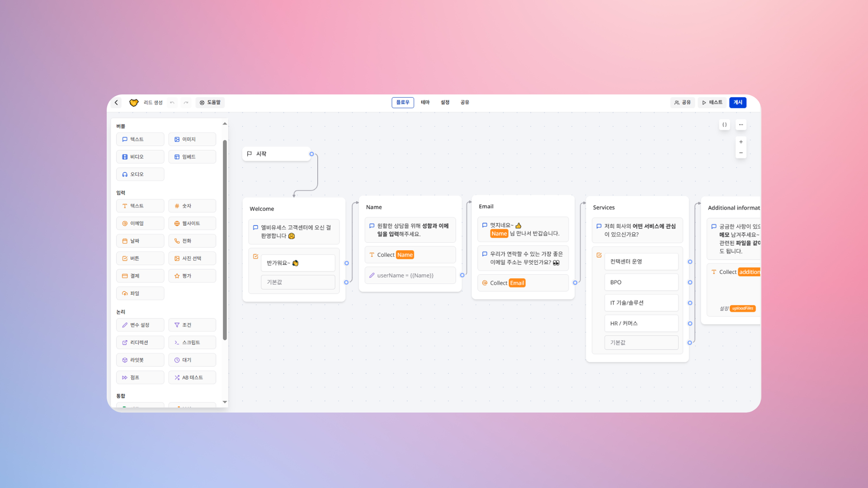
Task: Open the three-dots more options menu
Action: click(x=741, y=125)
